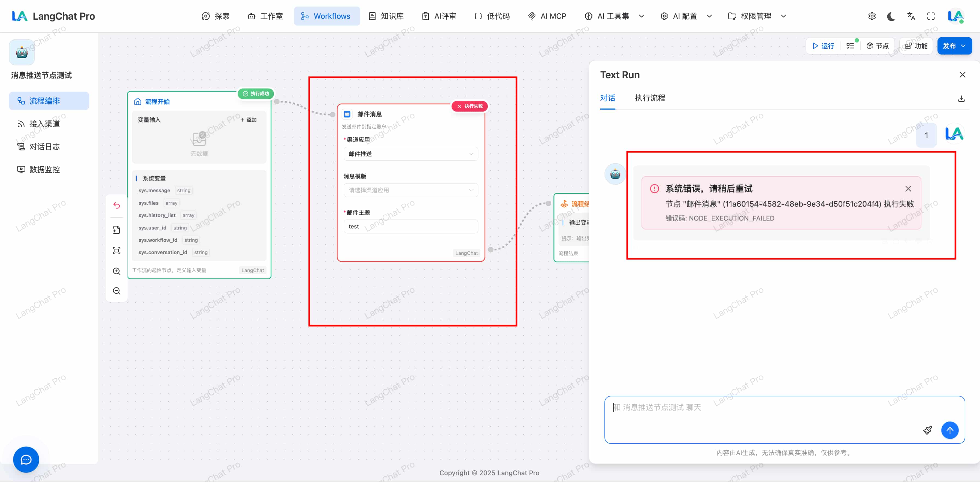
Task: Click the download icon in Text Run panel
Action: tap(961, 98)
